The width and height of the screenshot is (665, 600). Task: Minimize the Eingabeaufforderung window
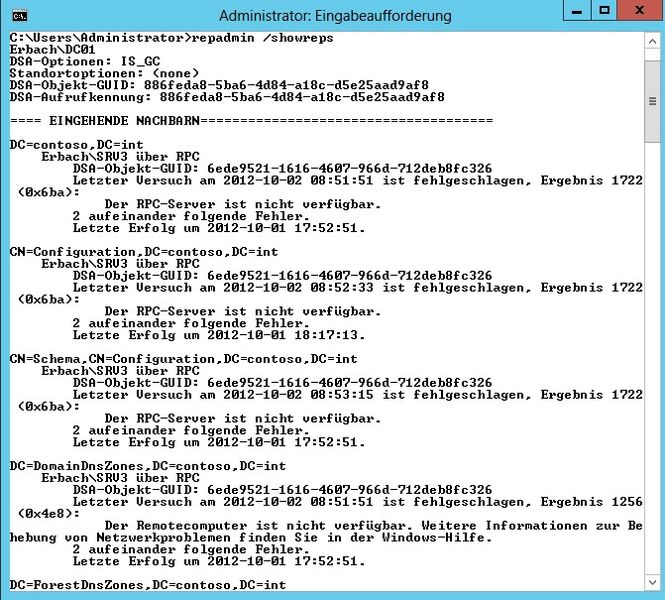(577, 11)
